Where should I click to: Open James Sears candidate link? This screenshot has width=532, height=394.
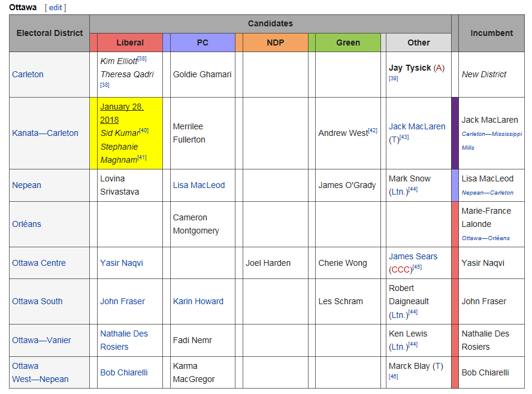click(x=413, y=256)
